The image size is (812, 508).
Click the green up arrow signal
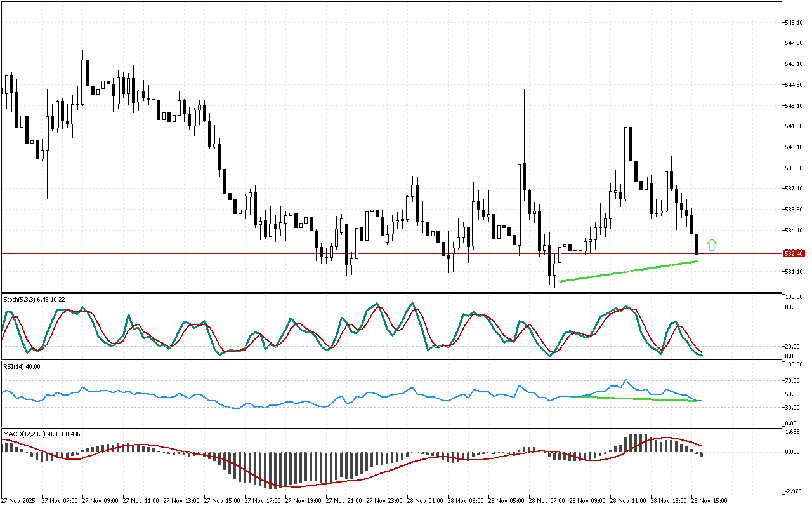coord(712,244)
